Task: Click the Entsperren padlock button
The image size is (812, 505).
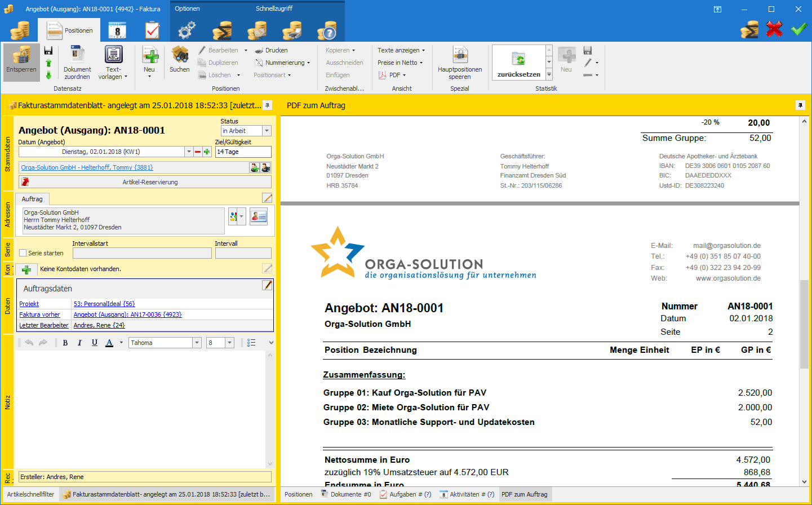Action: click(x=21, y=62)
